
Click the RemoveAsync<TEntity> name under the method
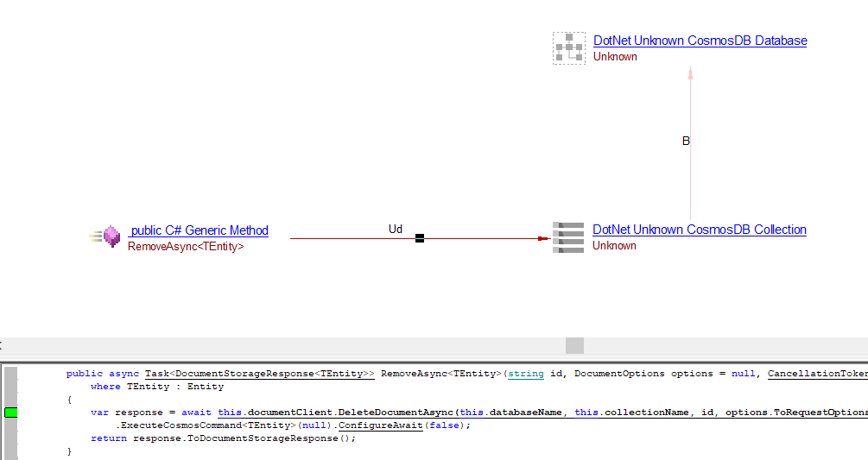tap(186, 246)
